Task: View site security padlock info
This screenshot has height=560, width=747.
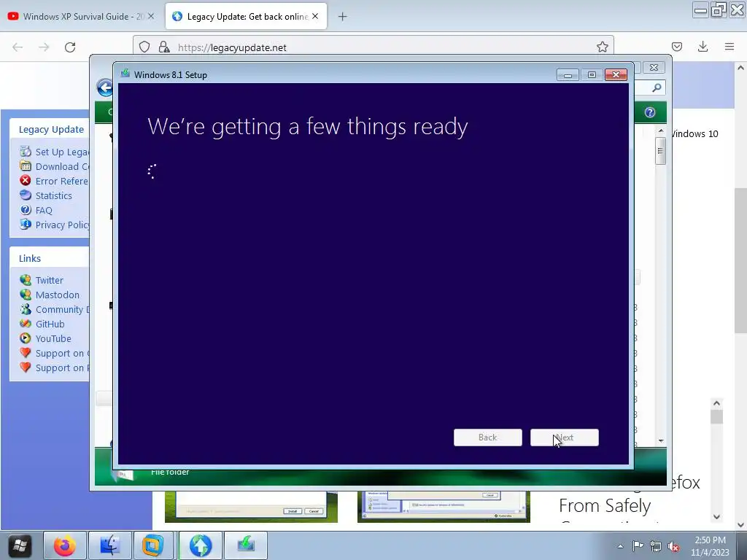Action: pyautogui.click(x=164, y=47)
